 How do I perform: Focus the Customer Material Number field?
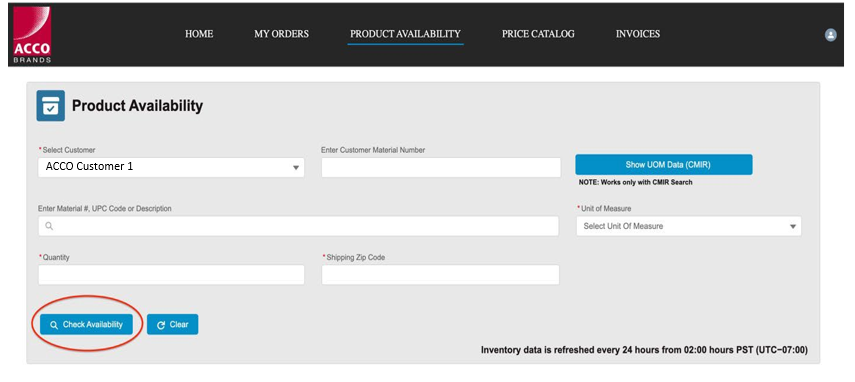click(x=441, y=167)
